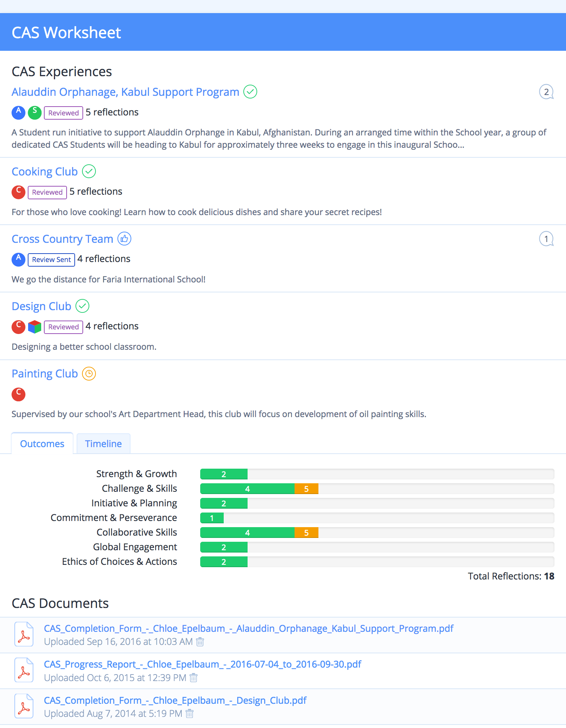The width and height of the screenshot is (566, 728).
Task: Open the Painting Club experience link
Action: point(45,374)
